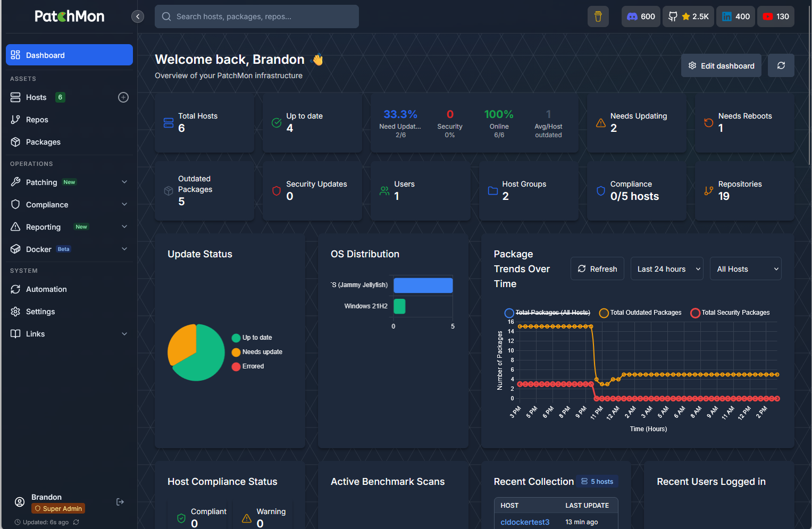The width and height of the screenshot is (812, 529).
Task: Click the refresh dashboard icon beside Edit dashboard
Action: (x=781, y=65)
